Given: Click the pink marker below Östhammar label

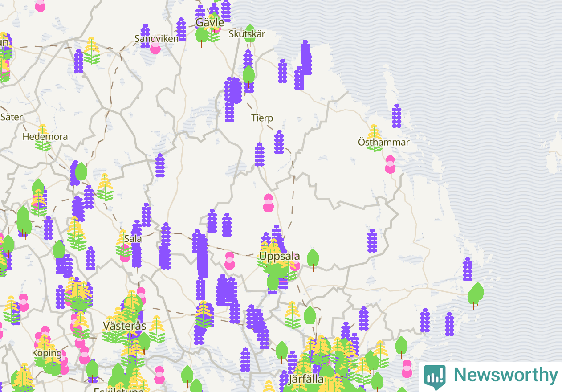Looking at the screenshot, I should (x=390, y=164).
